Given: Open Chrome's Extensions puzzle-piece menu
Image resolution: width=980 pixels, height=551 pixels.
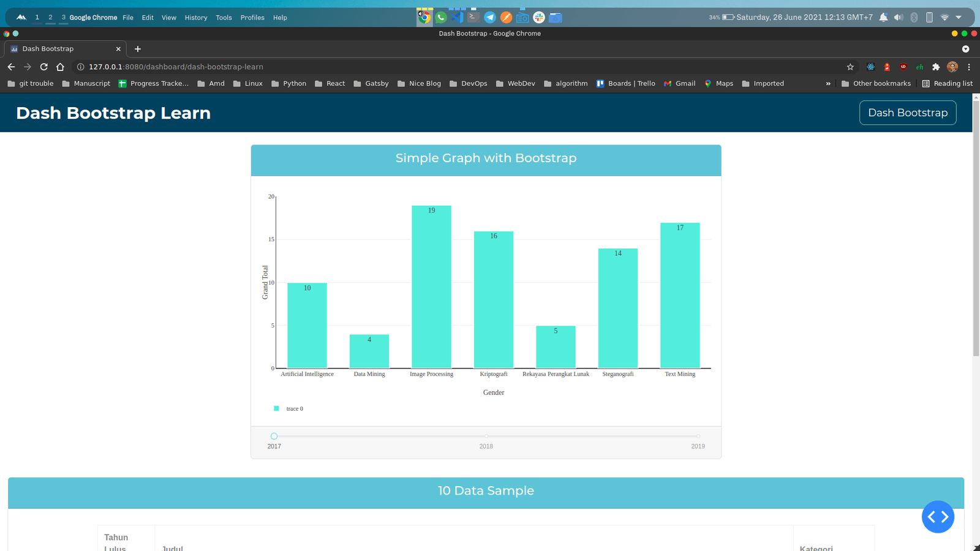Looking at the screenshot, I should [936, 67].
